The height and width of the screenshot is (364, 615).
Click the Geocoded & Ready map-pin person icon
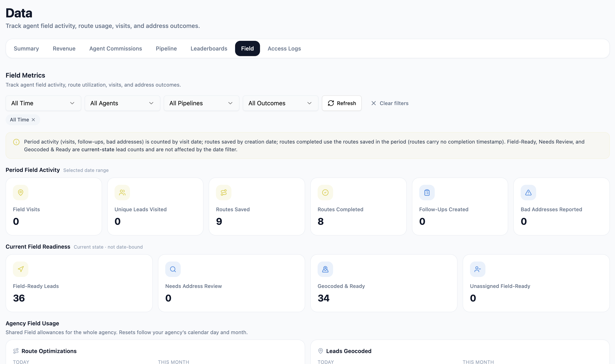[x=325, y=269]
